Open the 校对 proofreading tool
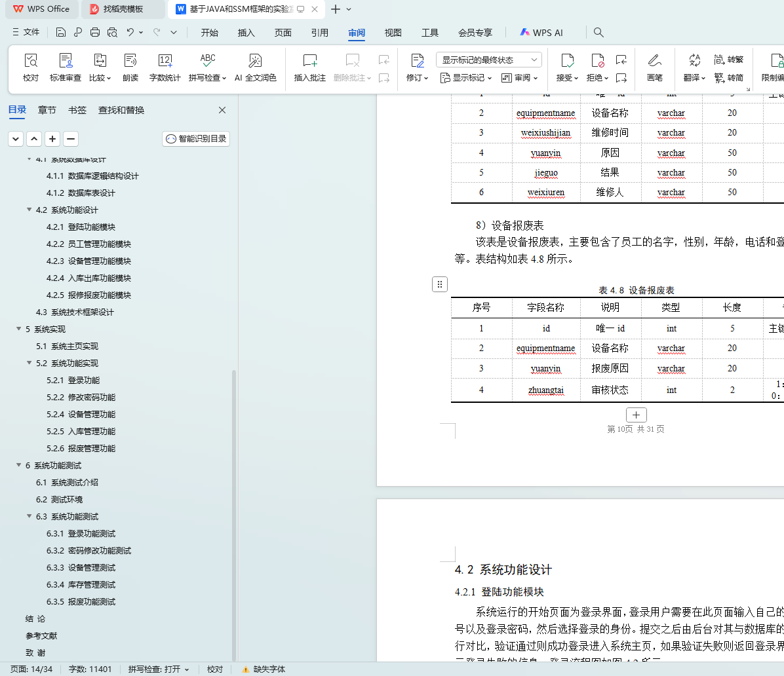The width and height of the screenshot is (784, 676). [31, 67]
